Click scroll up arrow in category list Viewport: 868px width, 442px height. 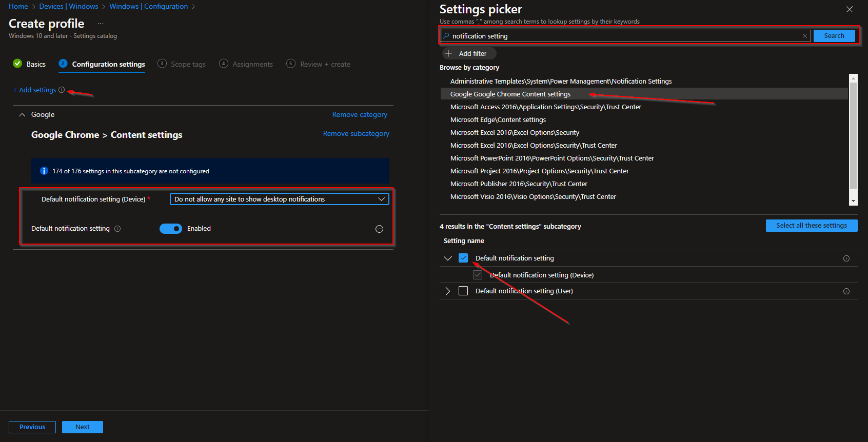pyautogui.click(x=854, y=78)
